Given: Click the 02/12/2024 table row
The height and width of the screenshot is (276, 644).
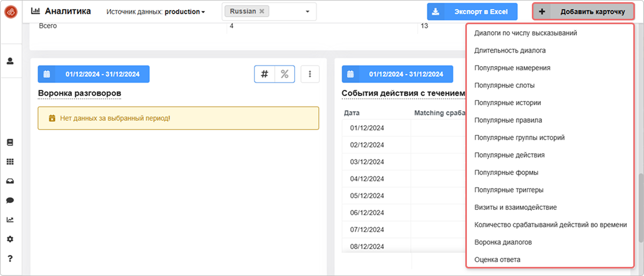Looking at the screenshot, I should point(404,145).
